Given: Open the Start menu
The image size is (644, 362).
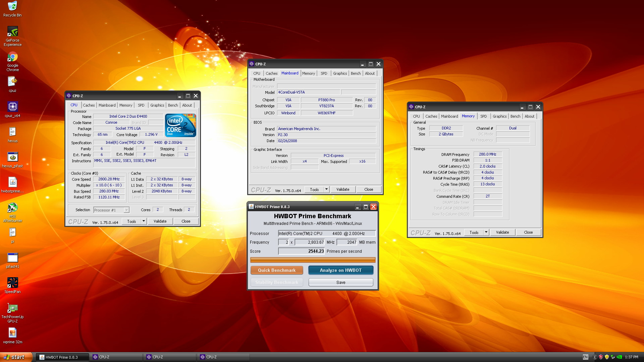Looking at the screenshot, I should coord(16,357).
